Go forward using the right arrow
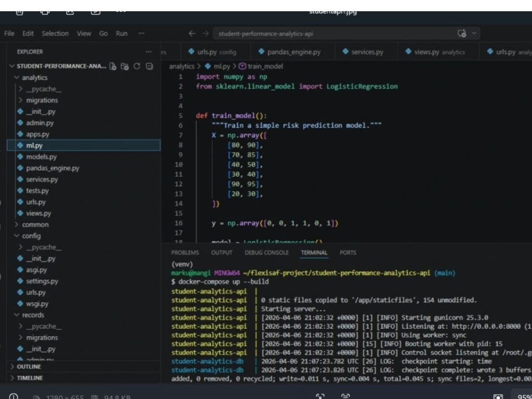Viewport: 532px width, 399px height. pyautogui.click(x=205, y=34)
